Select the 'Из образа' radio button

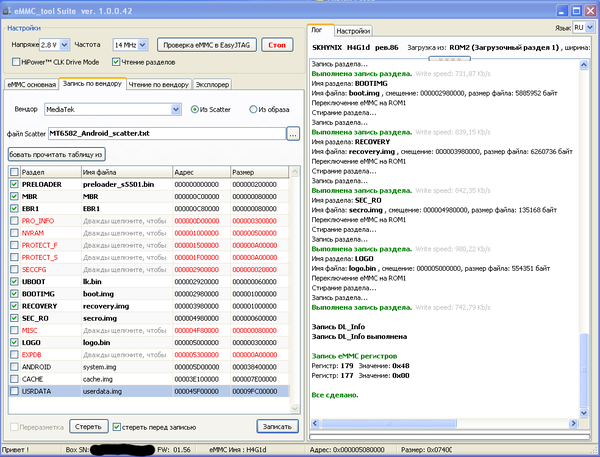[x=255, y=109]
